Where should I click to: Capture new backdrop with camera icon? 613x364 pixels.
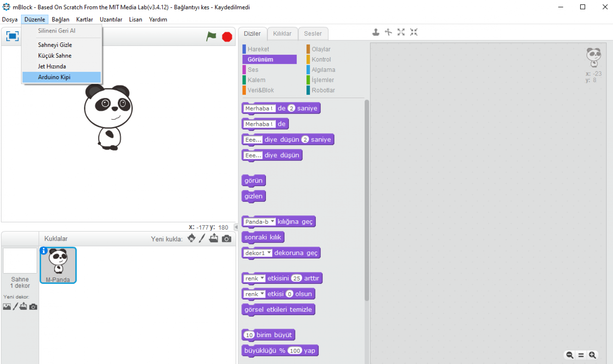pyautogui.click(x=33, y=307)
